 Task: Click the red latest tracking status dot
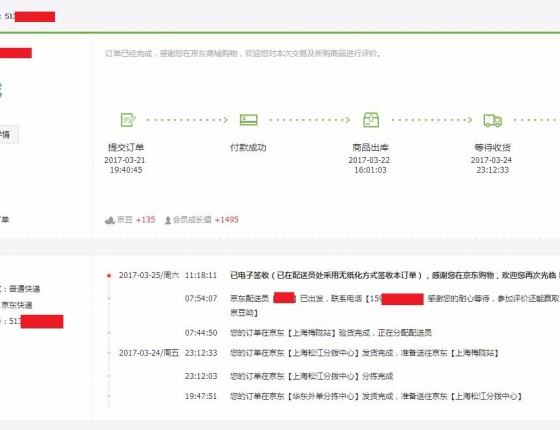click(x=109, y=276)
